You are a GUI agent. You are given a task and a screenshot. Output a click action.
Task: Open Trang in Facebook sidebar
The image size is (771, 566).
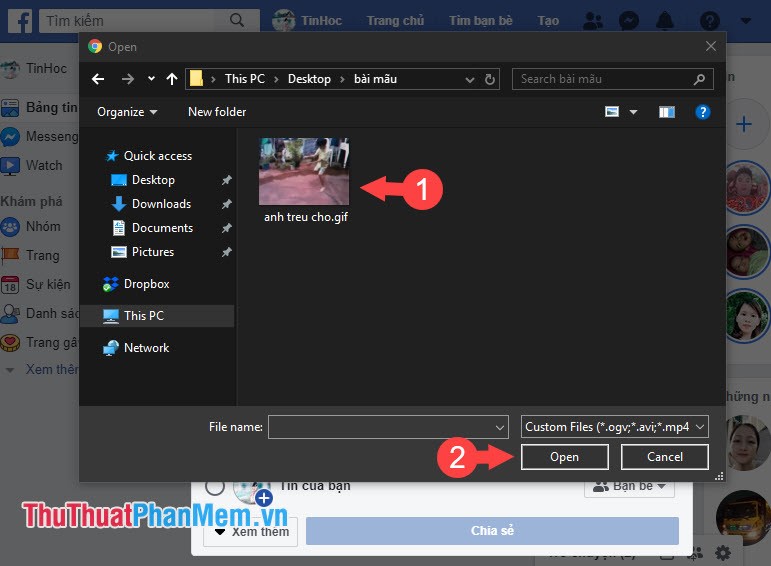[30, 255]
